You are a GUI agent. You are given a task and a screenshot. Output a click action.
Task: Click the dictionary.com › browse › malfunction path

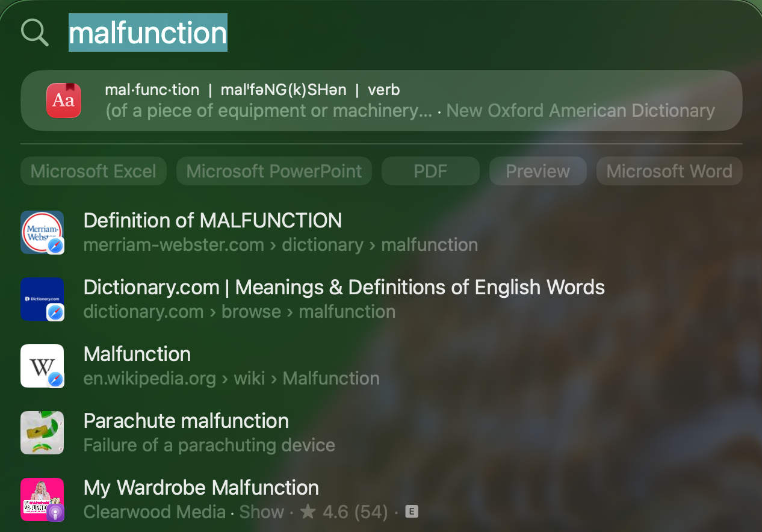click(240, 312)
